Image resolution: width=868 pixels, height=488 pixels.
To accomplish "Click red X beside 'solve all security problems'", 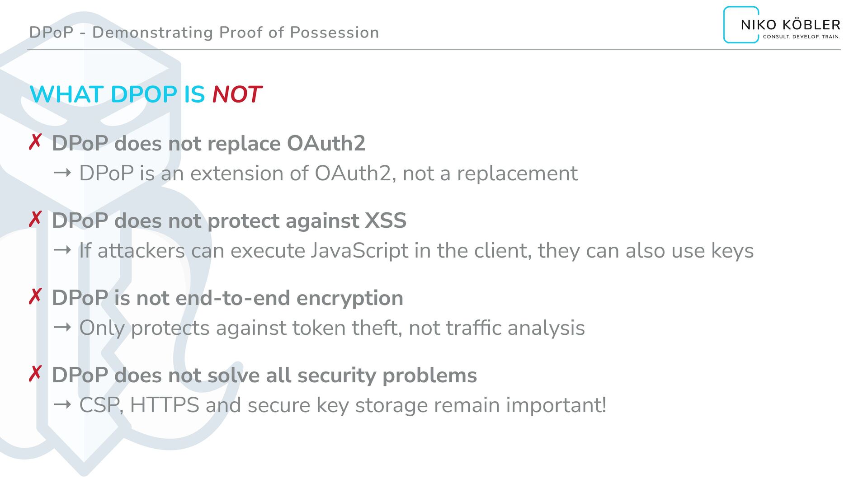I will point(35,374).
